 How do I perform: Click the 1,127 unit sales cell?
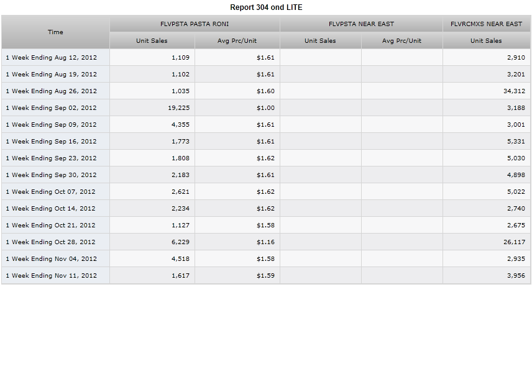(152, 225)
